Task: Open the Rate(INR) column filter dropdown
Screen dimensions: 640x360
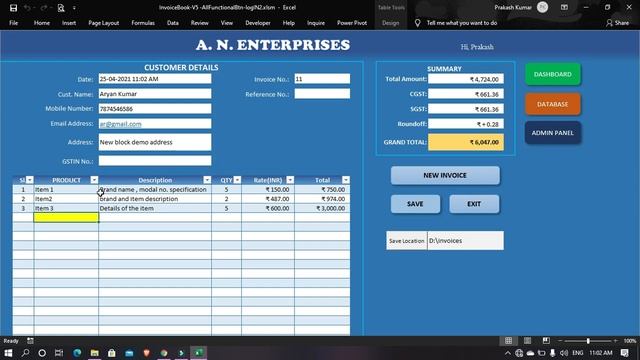Action: pos(290,180)
